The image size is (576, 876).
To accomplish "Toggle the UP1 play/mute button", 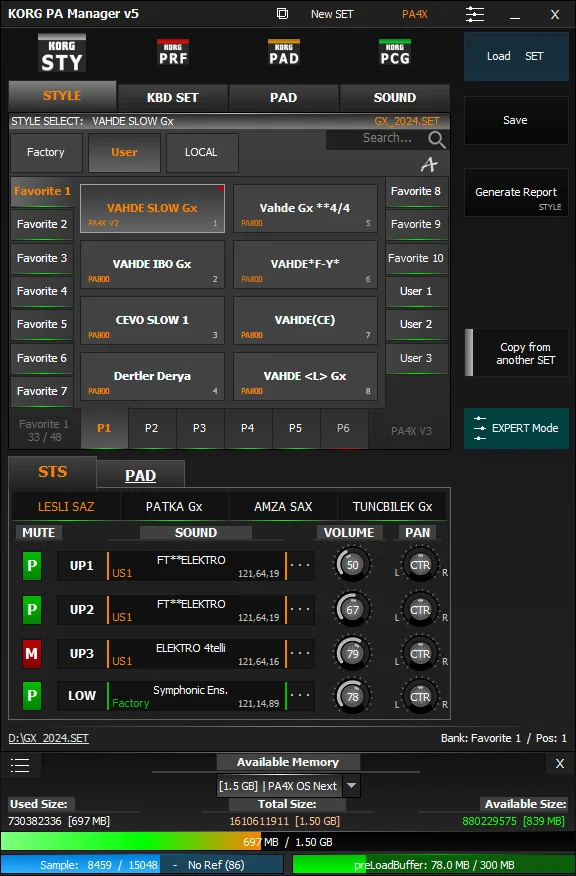I will pos(32,565).
